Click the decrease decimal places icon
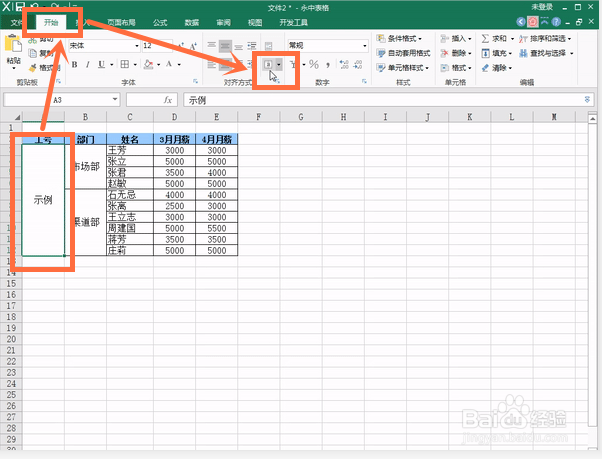Screen dimensions: 602x459 pyautogui.click(x=358, y=64)
